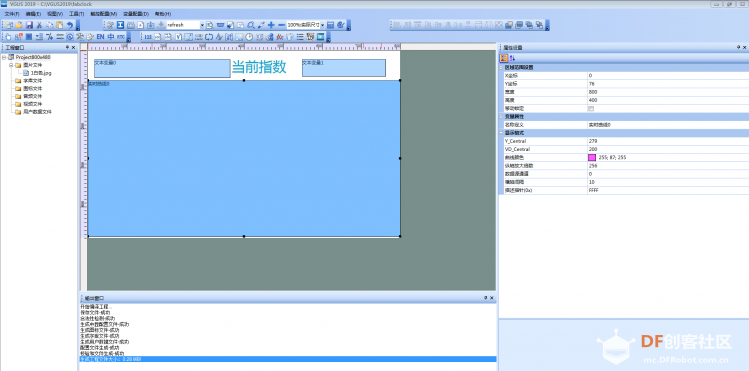749x371 pixels.
Task: Open the 视图(V) menu
Action: pyautogui.click(x=55, y=14)
